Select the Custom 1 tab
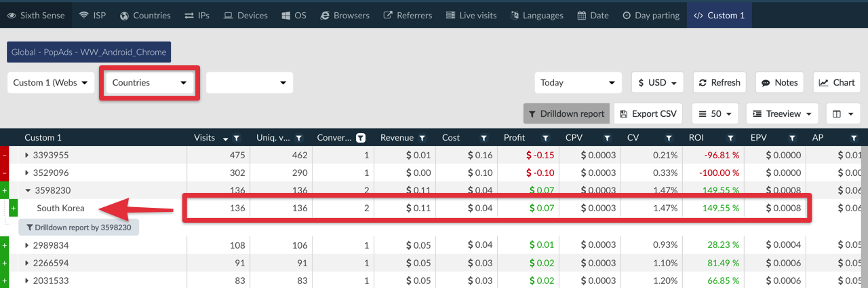Image resolution: width=868 pixels, height=288 pixels. (719, 15)
